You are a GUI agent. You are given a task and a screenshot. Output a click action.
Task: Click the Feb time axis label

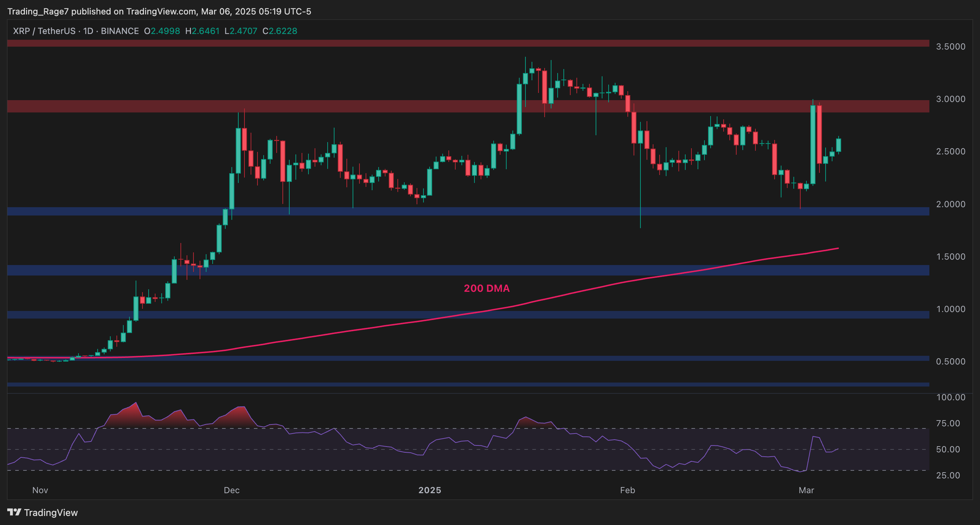(627, 490)
